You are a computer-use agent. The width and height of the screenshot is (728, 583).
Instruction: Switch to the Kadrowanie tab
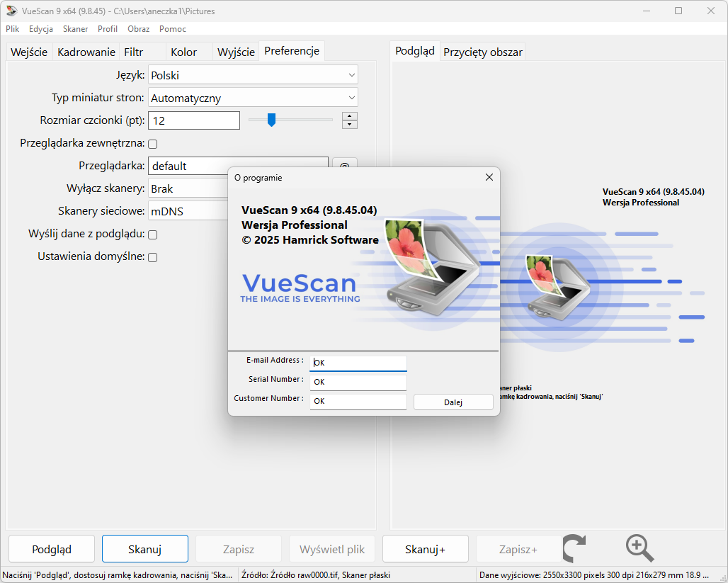[x=86, y=52]
